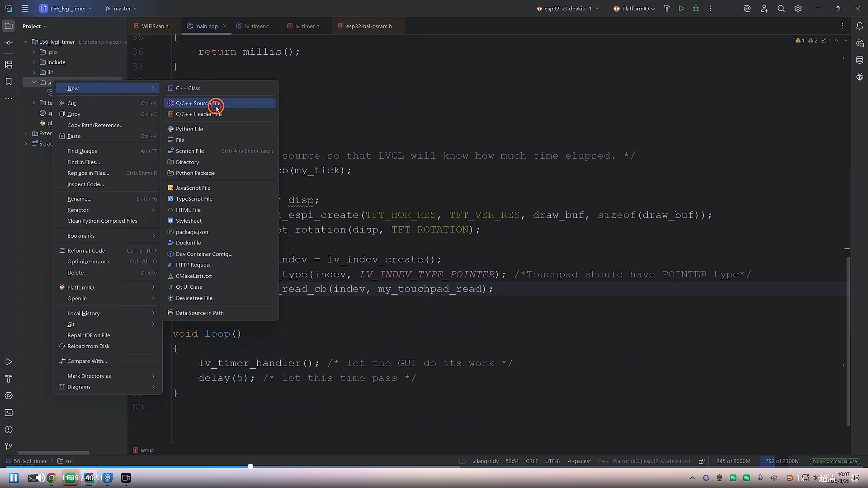
Task: Click the .clang-tidy status widget
Action: (486, 461)
